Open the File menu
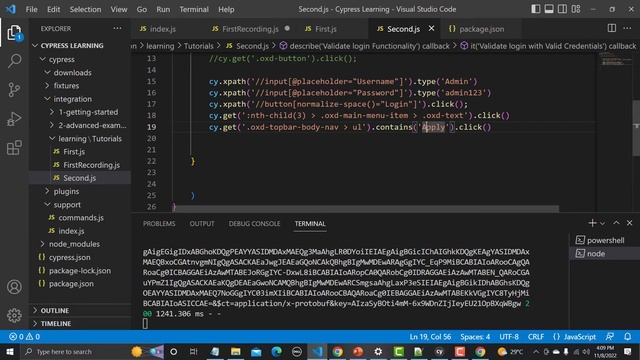 tap(31, 9)
